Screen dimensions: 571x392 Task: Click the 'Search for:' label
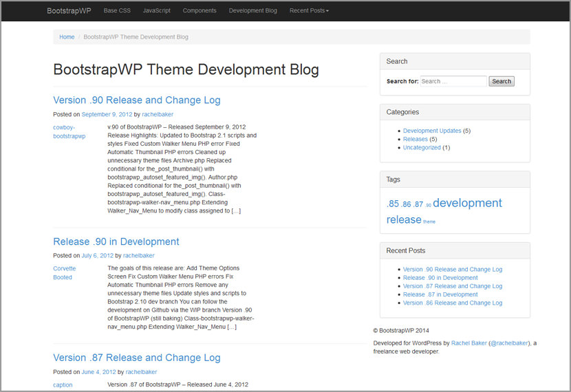pos(402,81)
